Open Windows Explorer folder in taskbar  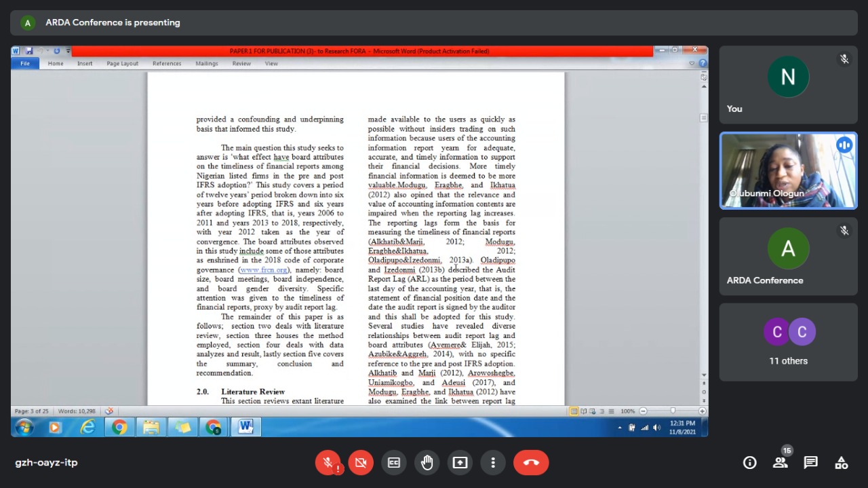[151, 428]
